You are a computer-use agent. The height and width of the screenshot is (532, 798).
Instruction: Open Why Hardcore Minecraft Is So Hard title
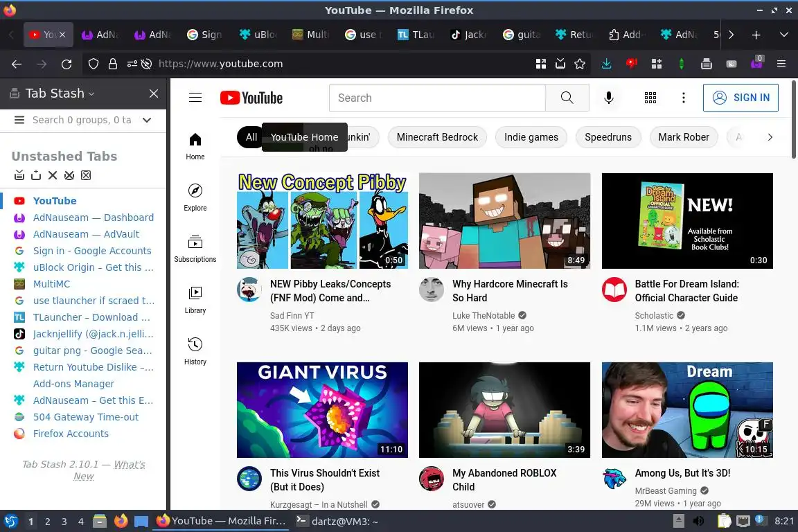510,291
